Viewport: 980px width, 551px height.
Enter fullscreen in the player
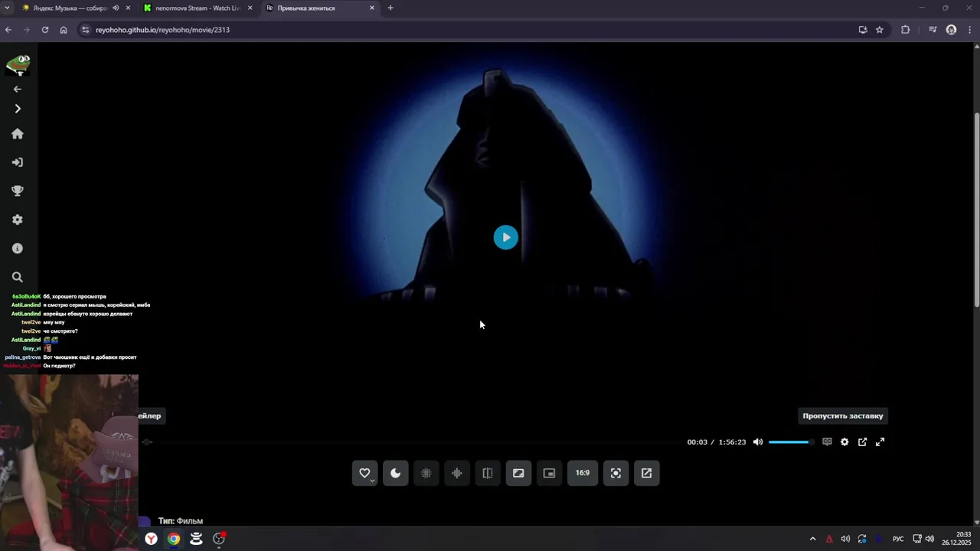click(x=880, y=442)
